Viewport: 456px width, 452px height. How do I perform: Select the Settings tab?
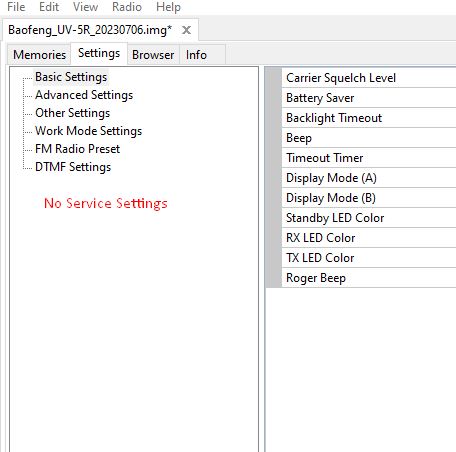tap(99, 53)
